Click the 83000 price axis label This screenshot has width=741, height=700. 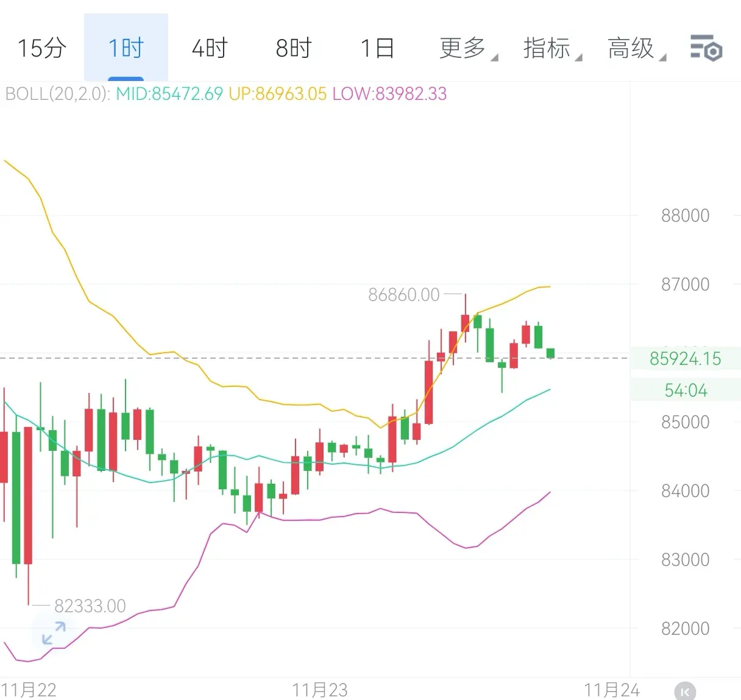pyautogui.click(x=685, y=559)
